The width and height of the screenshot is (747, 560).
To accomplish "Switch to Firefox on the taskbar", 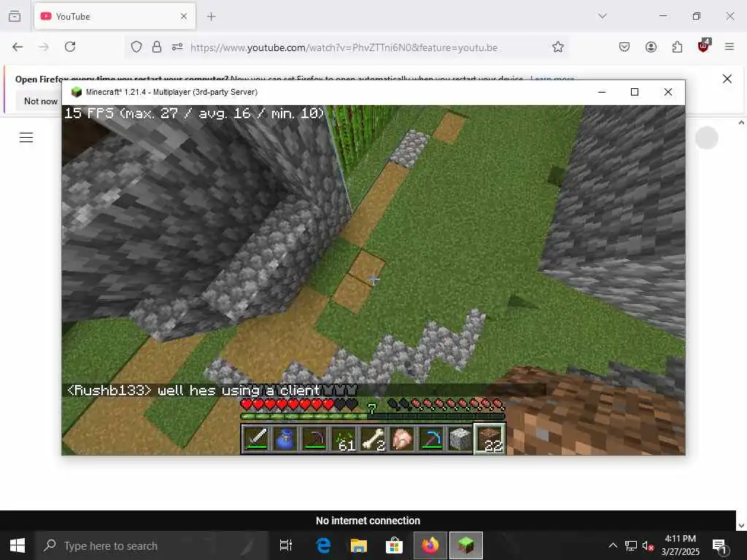I will point(430,545).
